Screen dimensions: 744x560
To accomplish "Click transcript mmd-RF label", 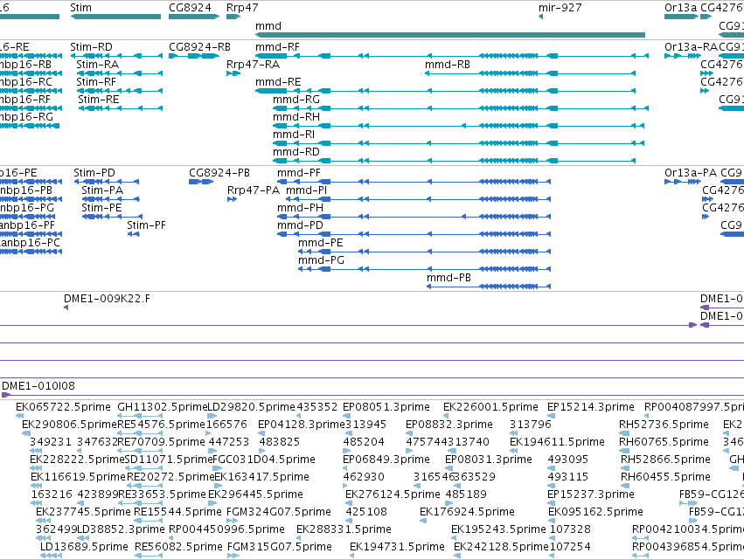I will point(277,47).
